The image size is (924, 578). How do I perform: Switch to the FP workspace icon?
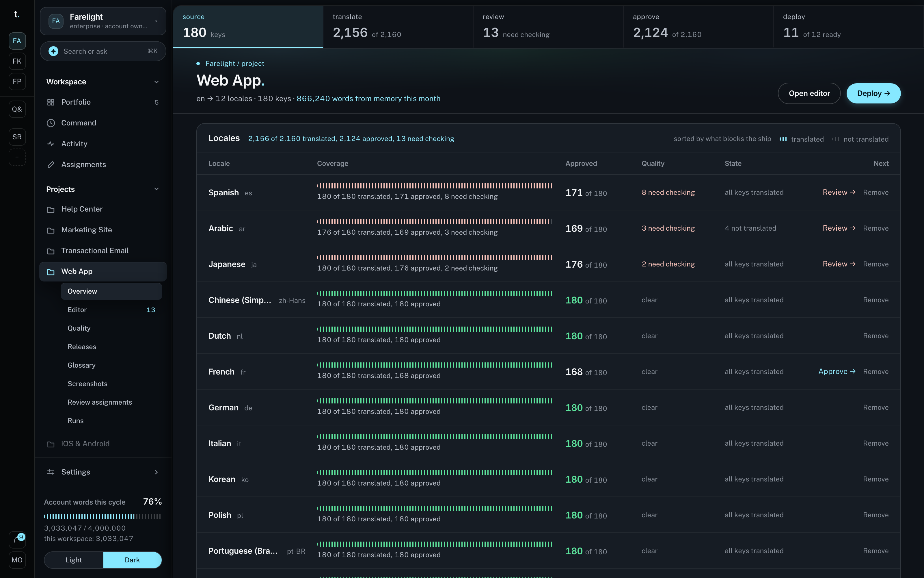(17, 81)
